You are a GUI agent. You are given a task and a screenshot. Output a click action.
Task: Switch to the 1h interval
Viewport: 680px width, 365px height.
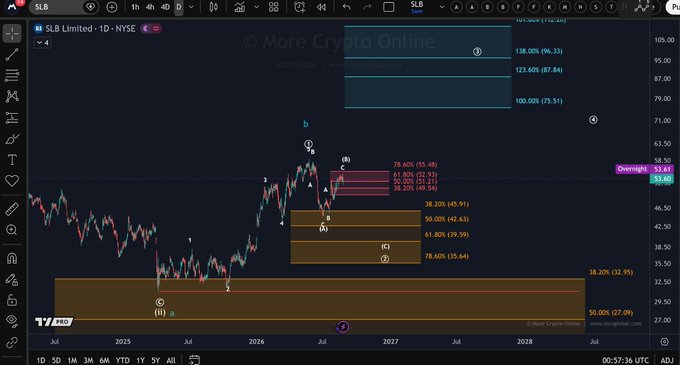tap(135, 7)
